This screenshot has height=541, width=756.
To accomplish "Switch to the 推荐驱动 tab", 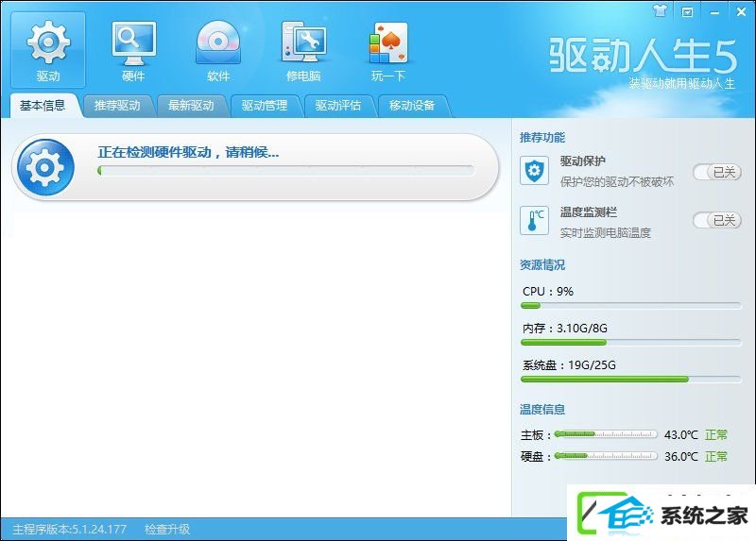I will [117, 106].
